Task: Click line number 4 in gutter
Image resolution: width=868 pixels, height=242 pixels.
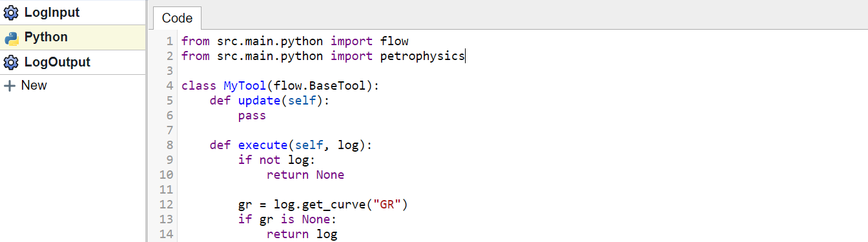Action: coord(169,86)
